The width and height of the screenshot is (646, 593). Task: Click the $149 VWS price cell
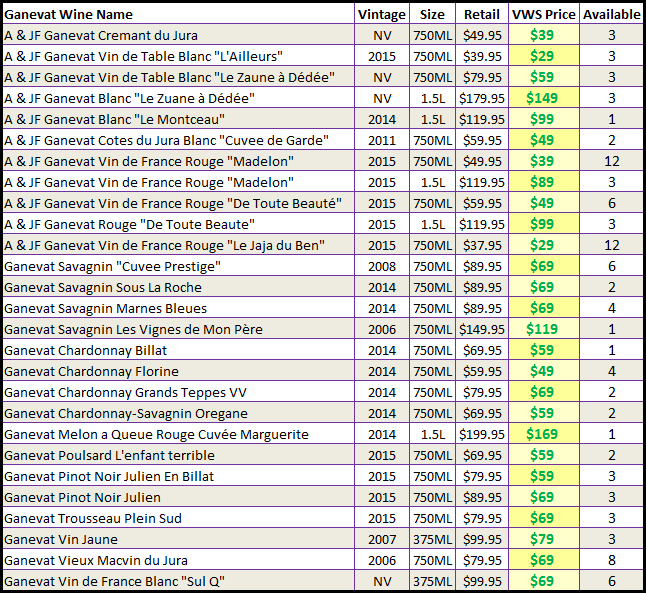click(x=544, y=98)
